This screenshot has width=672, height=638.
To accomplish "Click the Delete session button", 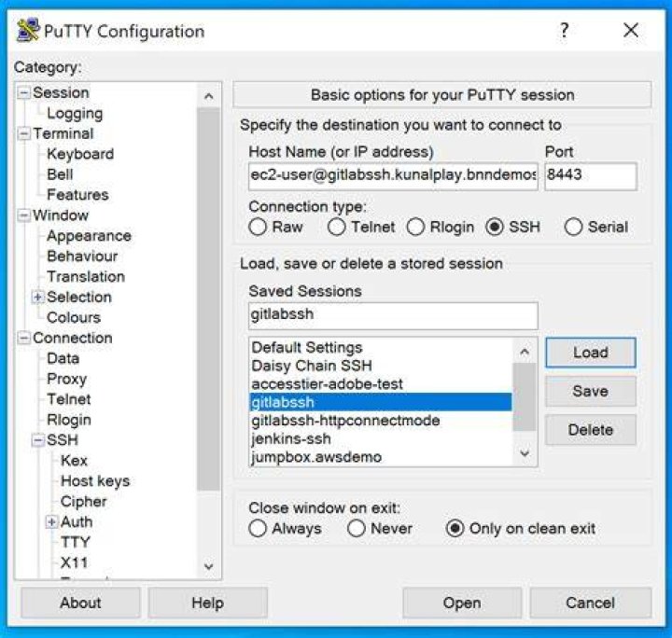I will coord(591,430).
